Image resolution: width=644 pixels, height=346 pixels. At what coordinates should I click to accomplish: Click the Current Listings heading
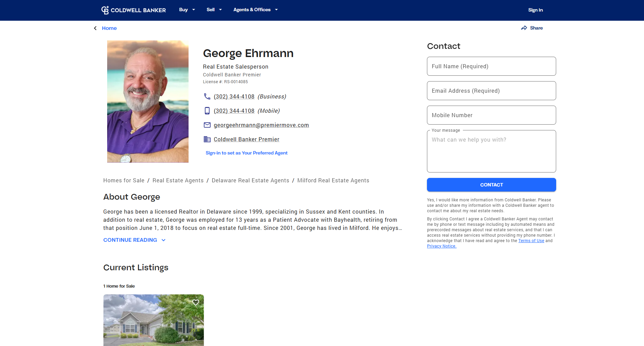click(x=136, y=268)
